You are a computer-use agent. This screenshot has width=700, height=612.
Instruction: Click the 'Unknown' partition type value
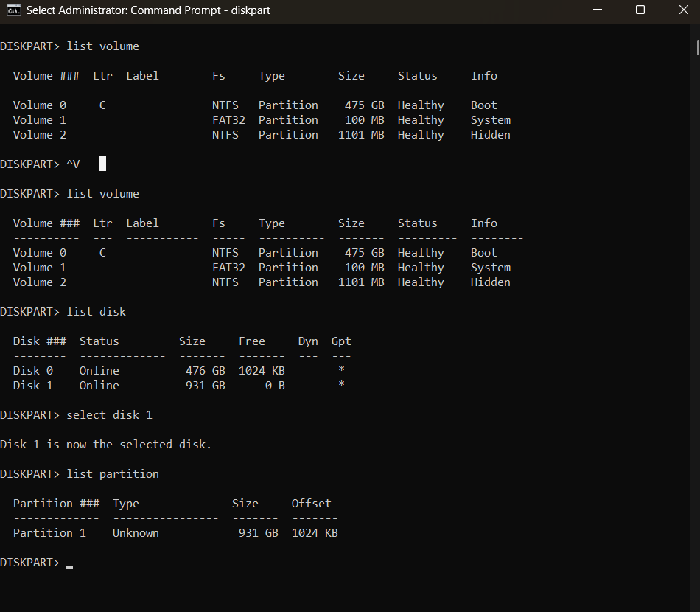(x=136, y=533)
